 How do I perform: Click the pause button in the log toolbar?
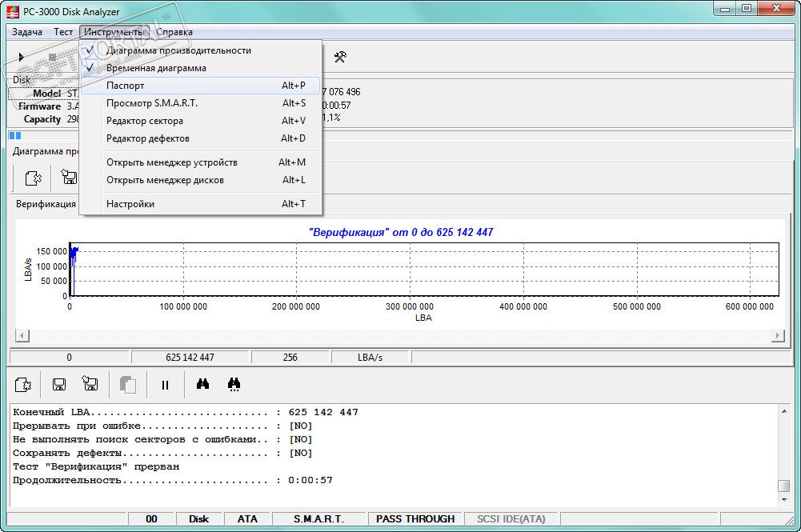[x=165, y=385]
